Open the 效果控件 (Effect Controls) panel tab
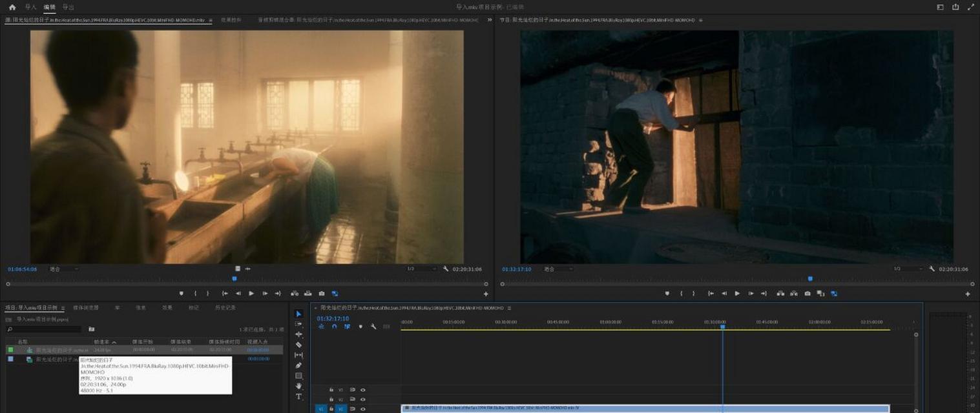980x413 pixels. pyautogui.click(x=231, y=20)
